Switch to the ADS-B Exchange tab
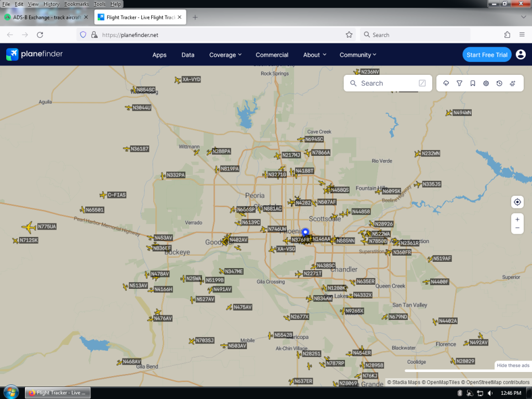The height and width of the screenshot is (399, 532). 47,17
